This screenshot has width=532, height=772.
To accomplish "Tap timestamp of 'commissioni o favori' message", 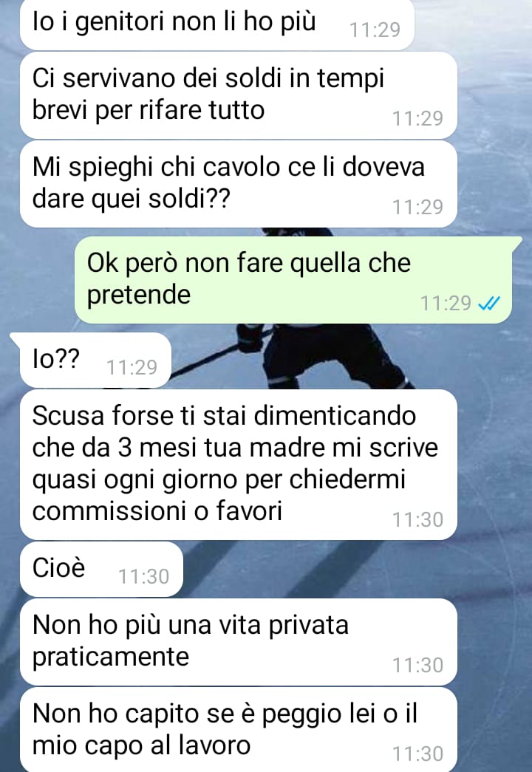I will tap(417, 520).
